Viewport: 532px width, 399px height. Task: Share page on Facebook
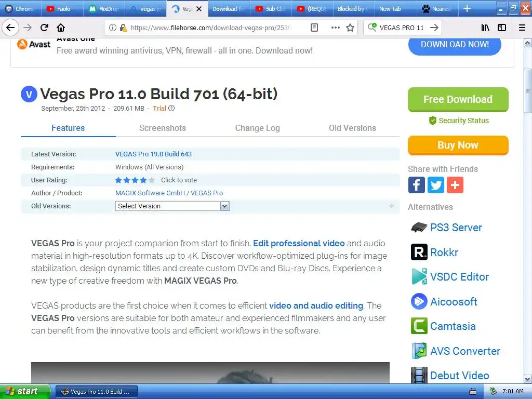pyautogui.click(x=416, y=185)
